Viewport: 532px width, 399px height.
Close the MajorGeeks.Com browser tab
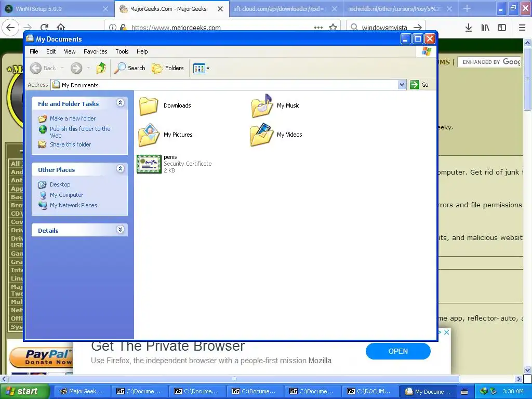[220, 9]
